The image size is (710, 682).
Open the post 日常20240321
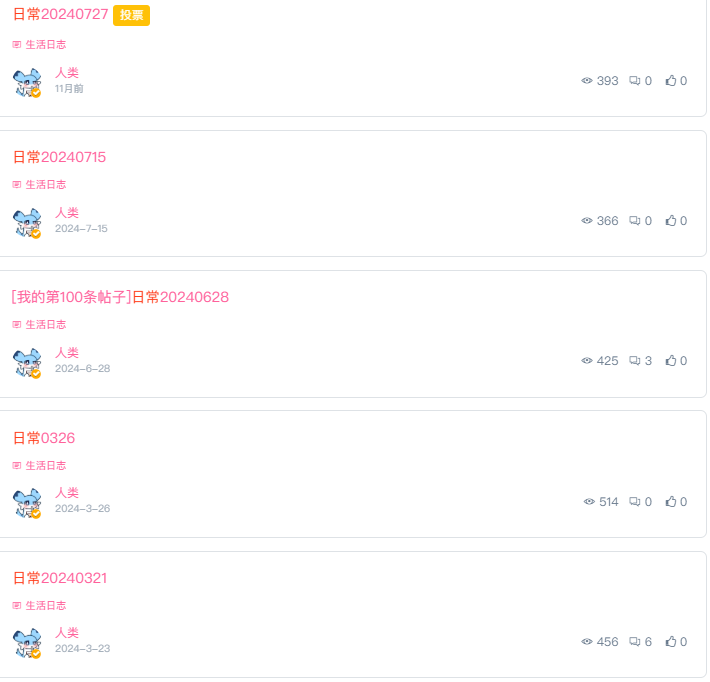pyautogui.click(x=60, y=578)
